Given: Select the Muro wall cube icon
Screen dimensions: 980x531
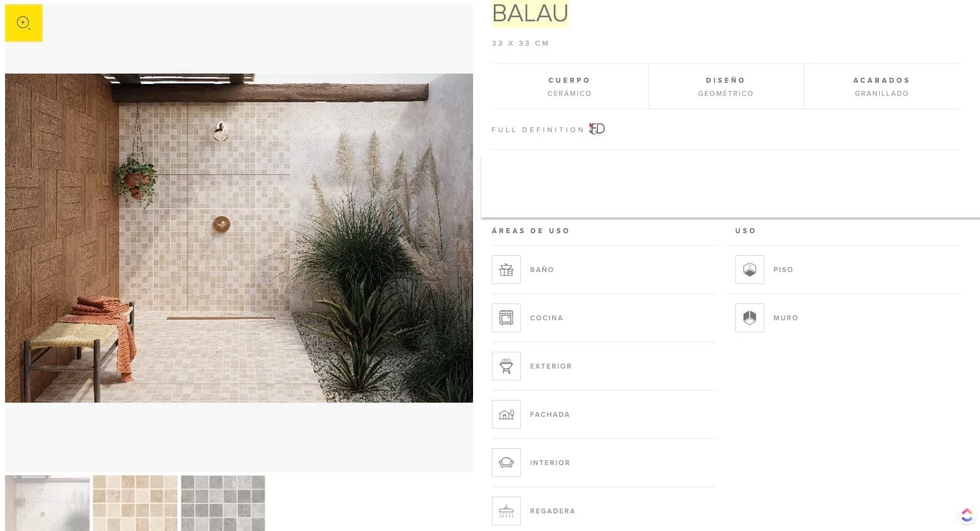Looking at the screenshot, I should pyautogui.click(x=750, y=318).
